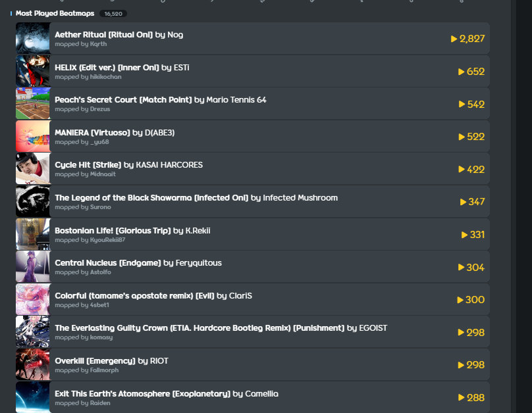The width and height of the screenshot is (532, 413).
Task: Click the Bostonian Life! cover thumbnail
Action: [33, 234]
